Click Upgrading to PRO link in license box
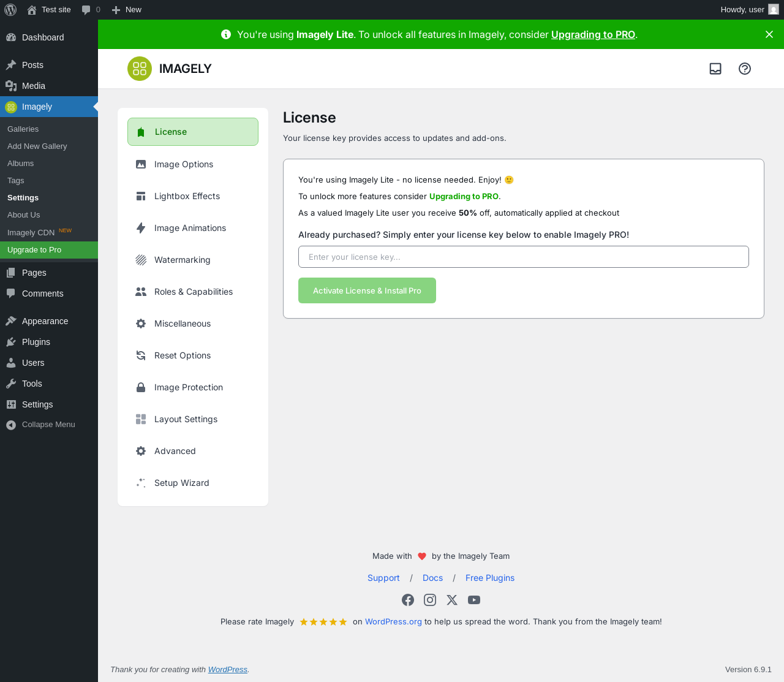Image resolution: width=784 pixels, height=682 pixels. [464, 196]
